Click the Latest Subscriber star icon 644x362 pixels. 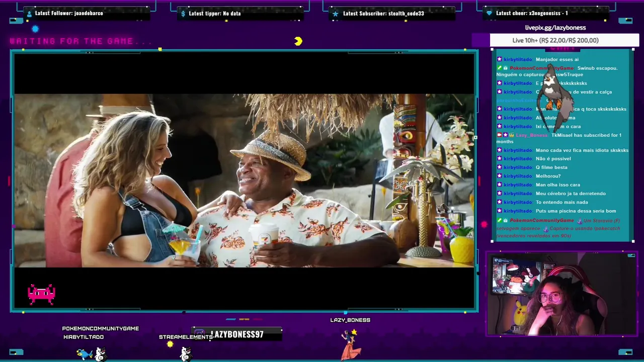pos(336,14)
